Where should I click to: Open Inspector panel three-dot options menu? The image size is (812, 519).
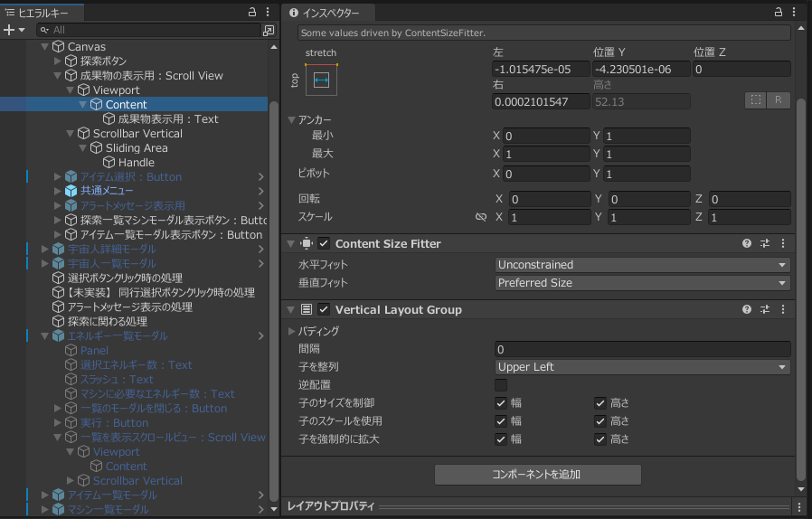pos(794,12)
